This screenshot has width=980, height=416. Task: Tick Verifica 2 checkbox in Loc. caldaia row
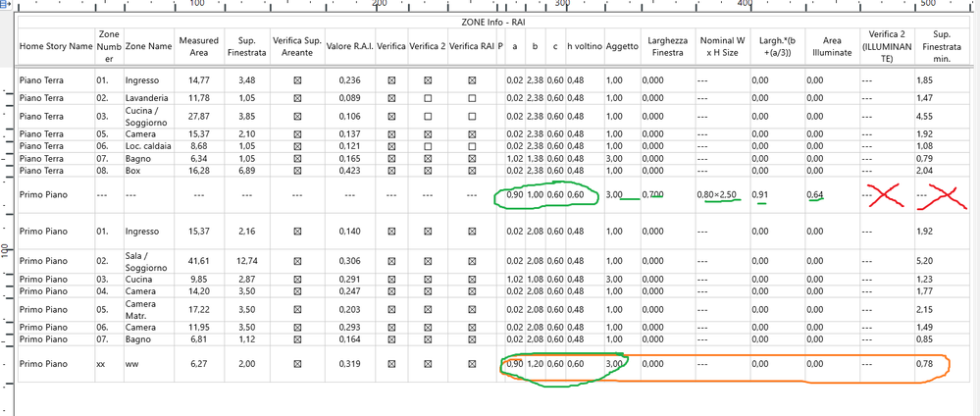pos(428,146)
